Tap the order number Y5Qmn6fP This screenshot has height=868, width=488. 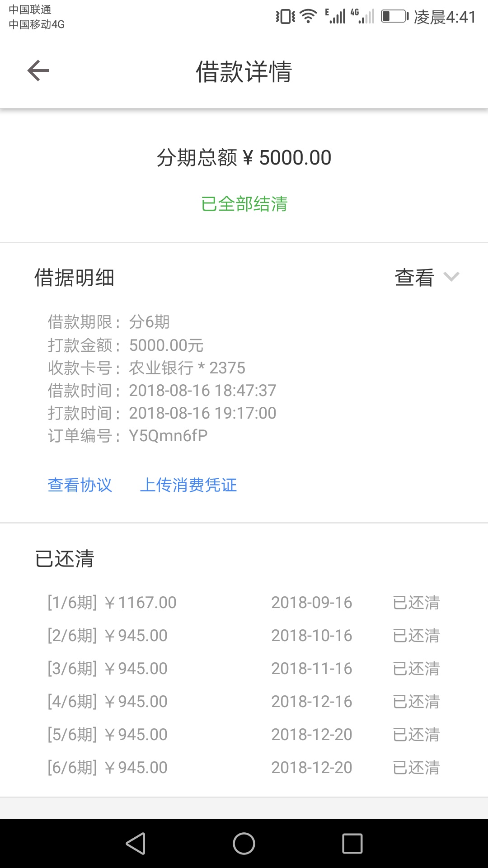168,436
